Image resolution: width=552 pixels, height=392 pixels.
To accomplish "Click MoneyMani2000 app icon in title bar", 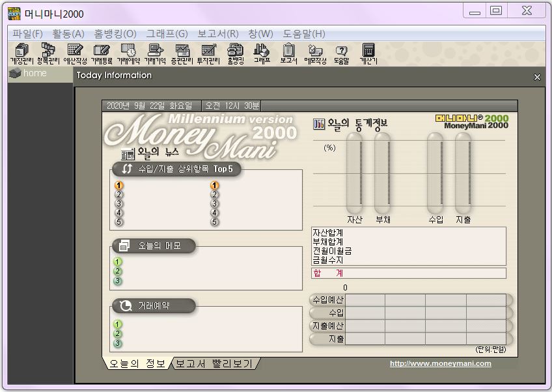I will [14, 14].
